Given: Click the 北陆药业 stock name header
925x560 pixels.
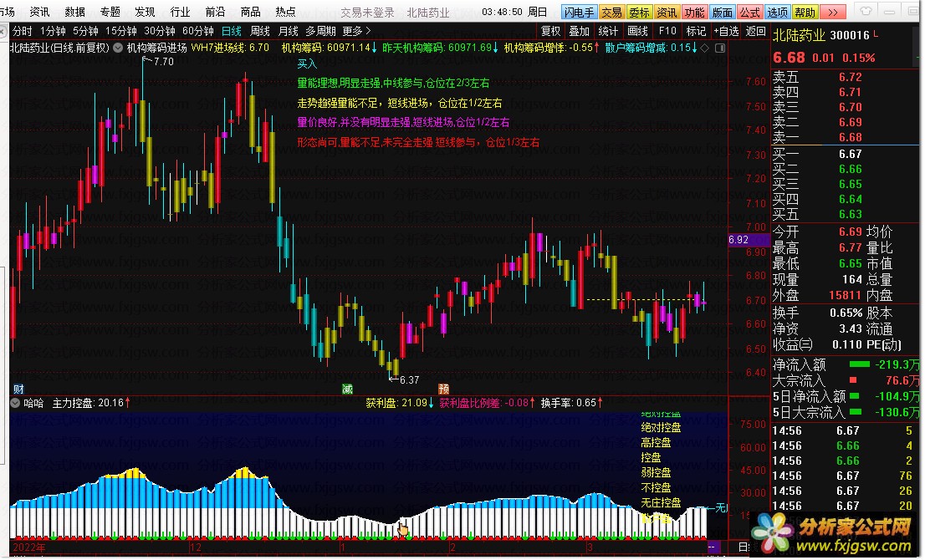Looking at the screenshot, I should pyautogui.click(x=799, y=35).
